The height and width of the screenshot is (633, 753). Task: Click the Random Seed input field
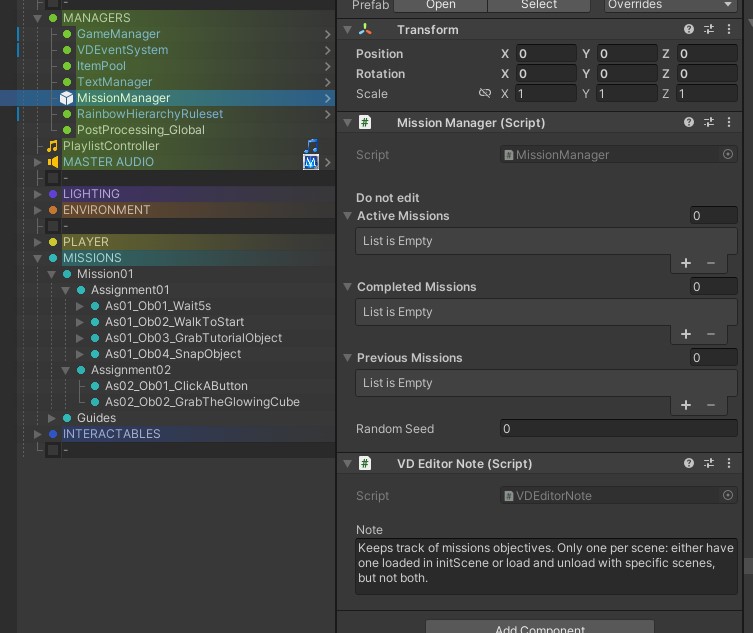point(618,428)
